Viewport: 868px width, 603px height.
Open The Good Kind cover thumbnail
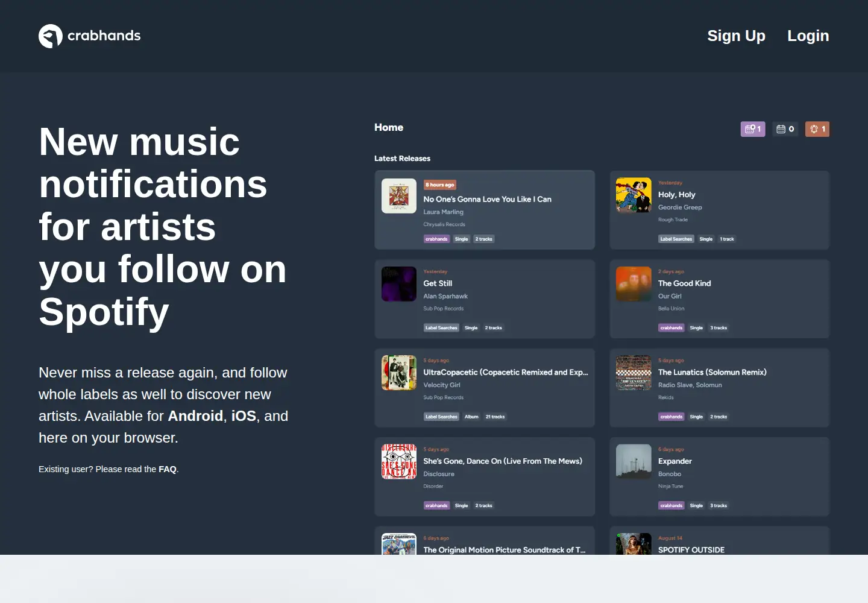tap(634, 284)
